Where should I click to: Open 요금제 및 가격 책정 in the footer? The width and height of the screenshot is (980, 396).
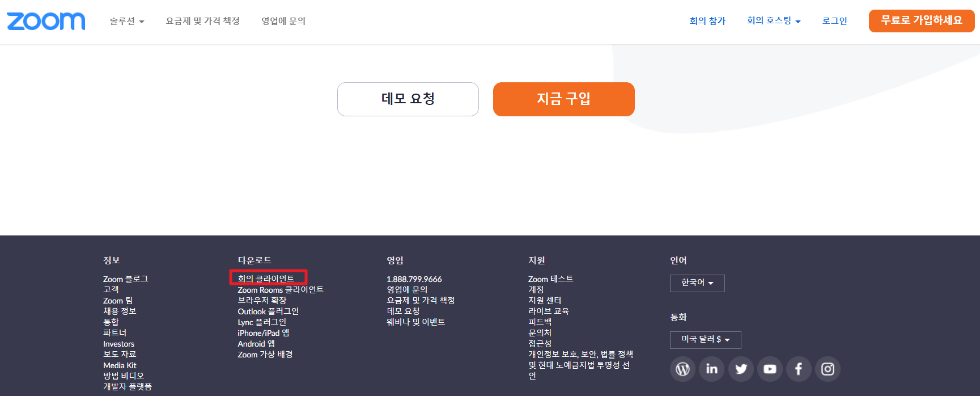point(421,300)
